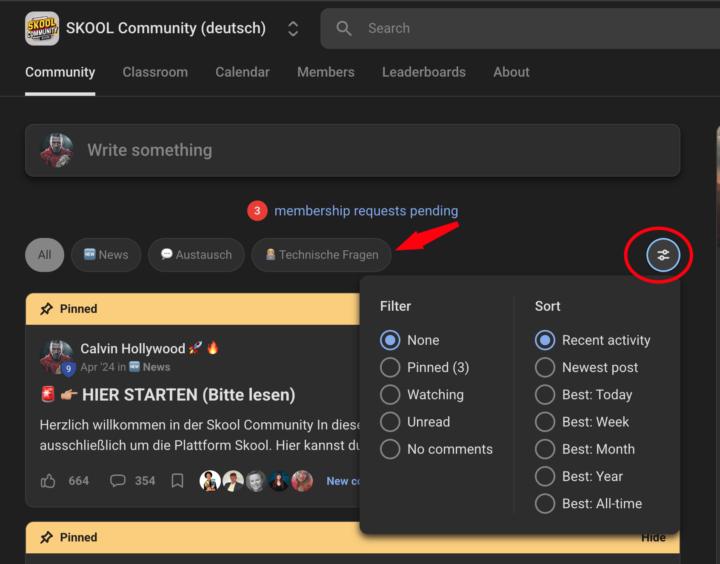
Task: Open the Leaderboards tab
Action: tap(423, 72)
